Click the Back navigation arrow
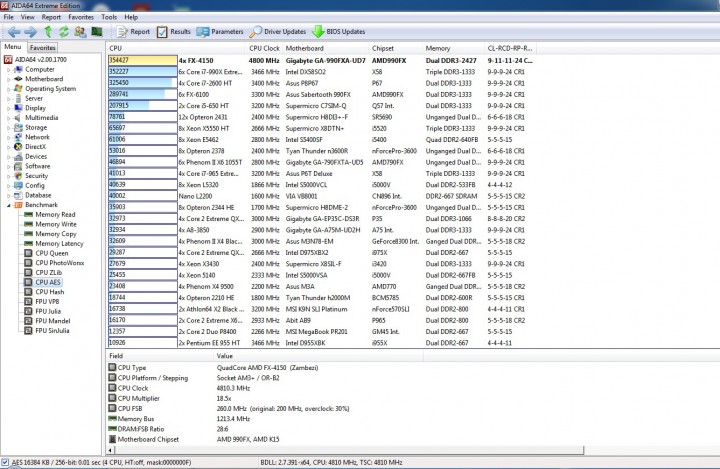 [14, 32]
